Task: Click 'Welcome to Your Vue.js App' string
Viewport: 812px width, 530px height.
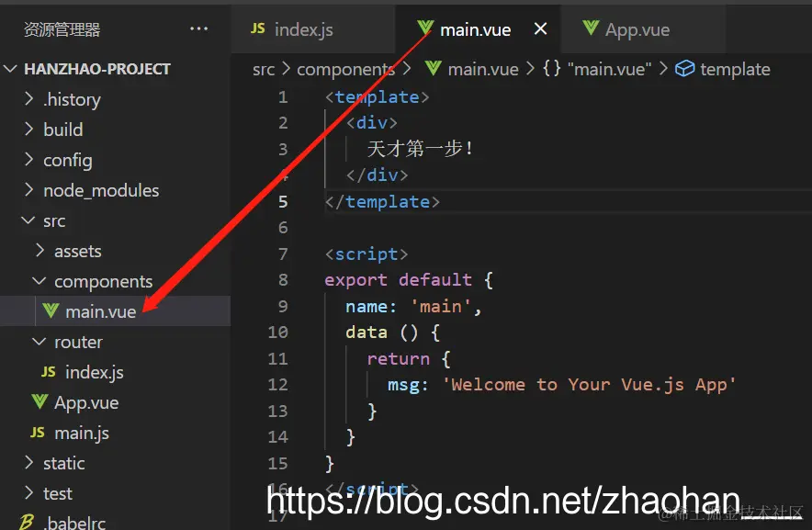Action: (x=589, y=385)
